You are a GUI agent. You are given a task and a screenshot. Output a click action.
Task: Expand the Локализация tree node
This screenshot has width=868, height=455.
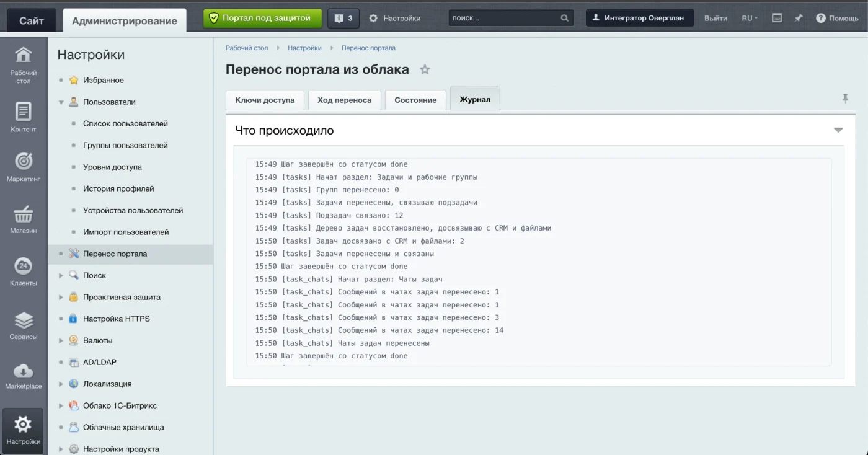click(61, 384)
